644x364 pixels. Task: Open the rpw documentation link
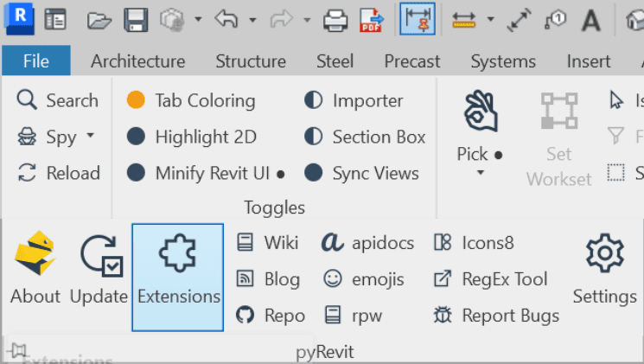(x=354, y=315)
